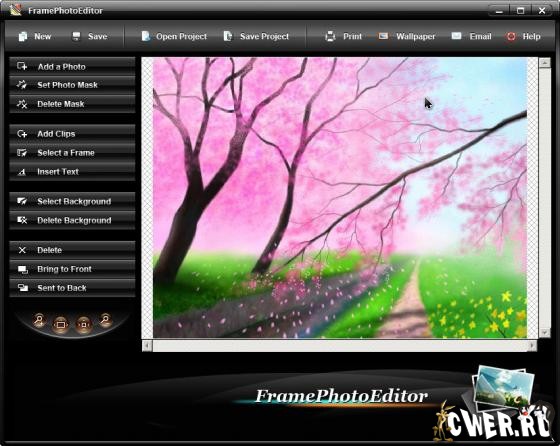This screenshot has height=446, width=560.
Task: Click Delete Background
Action: 72,220
